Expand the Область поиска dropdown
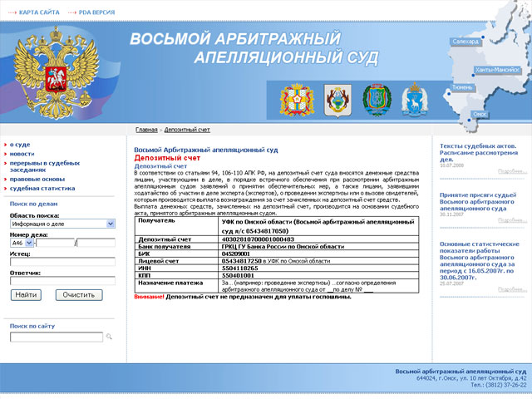 pos(63,224)
